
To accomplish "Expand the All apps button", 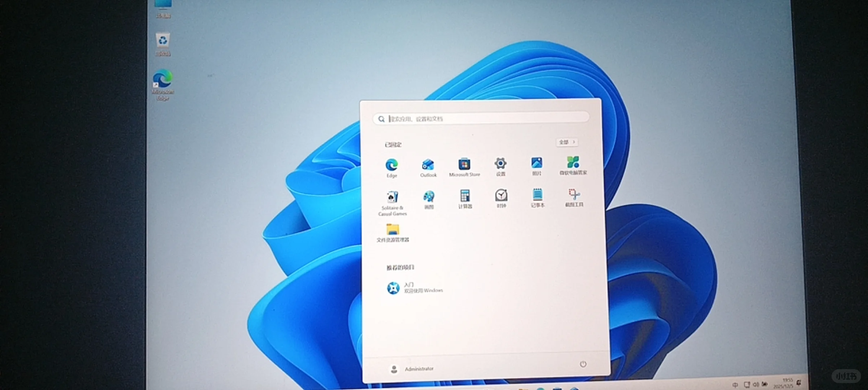I will tap(567, 142).
